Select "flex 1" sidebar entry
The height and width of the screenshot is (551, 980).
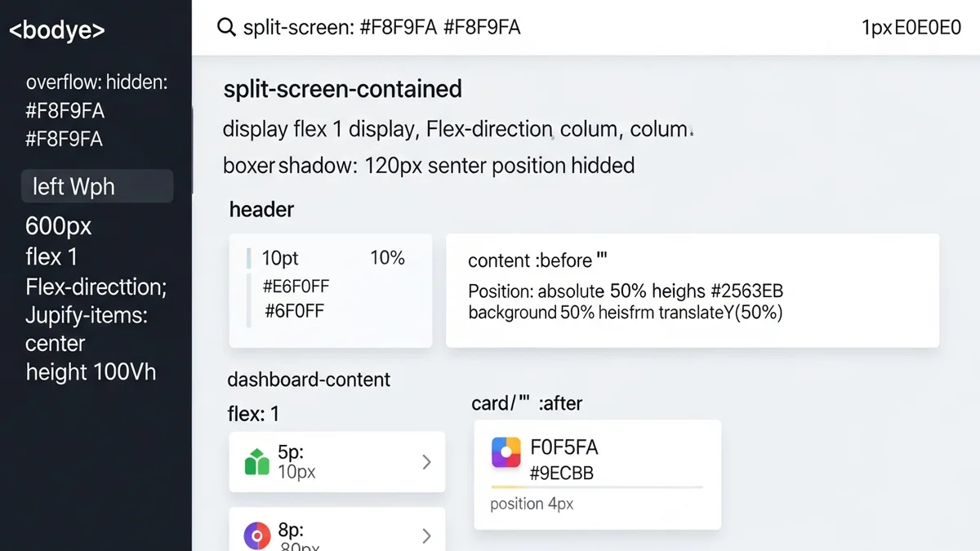click(x=51, y=257)
